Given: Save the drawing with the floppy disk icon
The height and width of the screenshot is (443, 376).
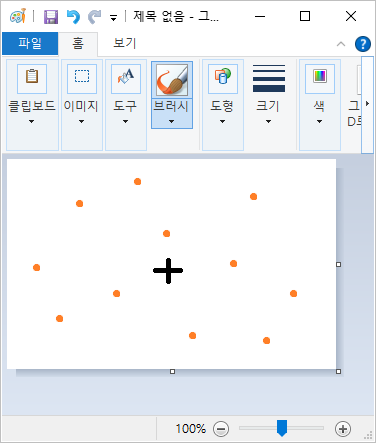Looking at the screenshot, I should 51,16.
